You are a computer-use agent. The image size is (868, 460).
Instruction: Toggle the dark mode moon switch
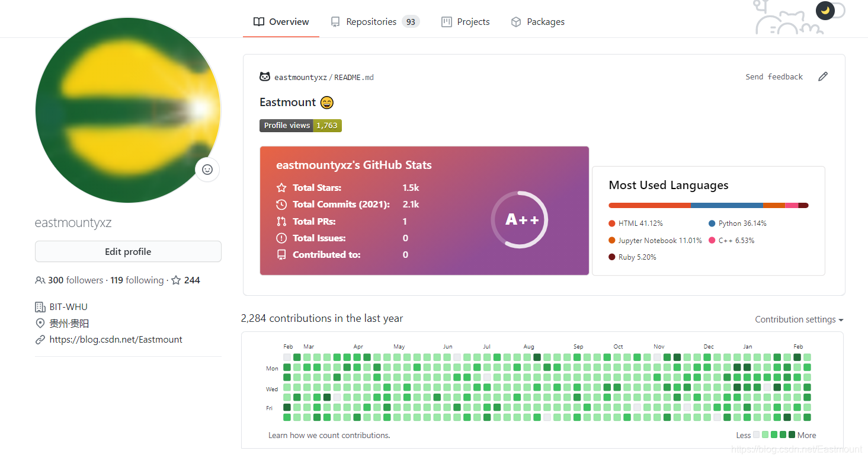click(825, 10)
